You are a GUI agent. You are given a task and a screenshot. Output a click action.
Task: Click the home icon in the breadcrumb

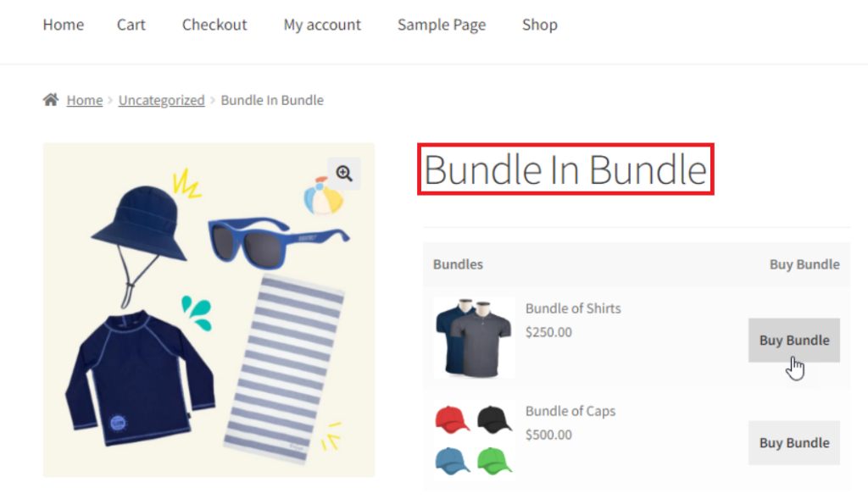click(51, 99)
